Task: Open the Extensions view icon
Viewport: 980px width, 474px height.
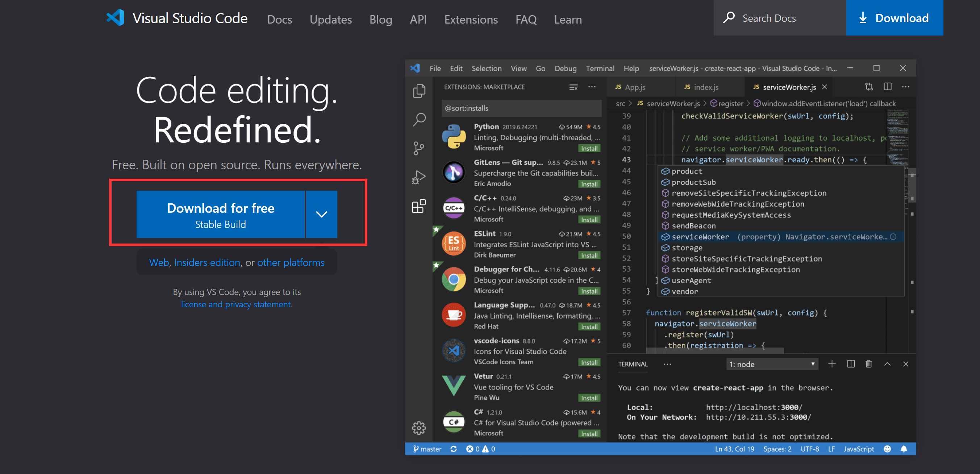Action: tap(418, 207)
